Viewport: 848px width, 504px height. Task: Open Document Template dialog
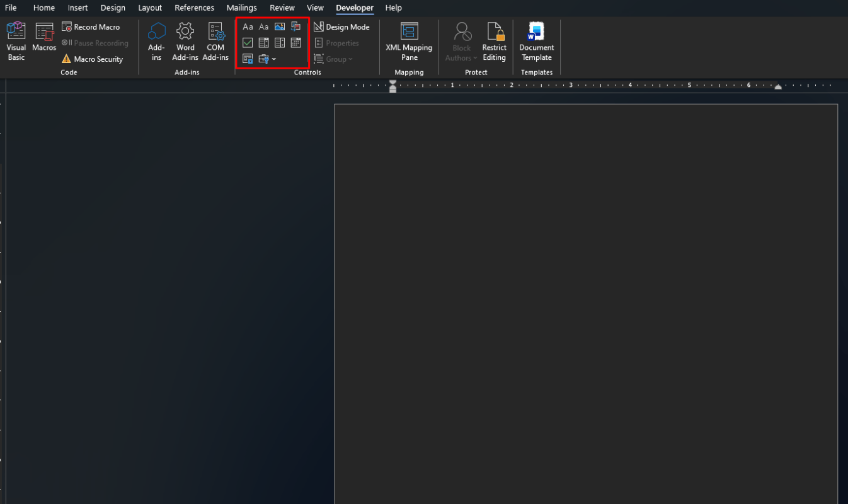537,41
